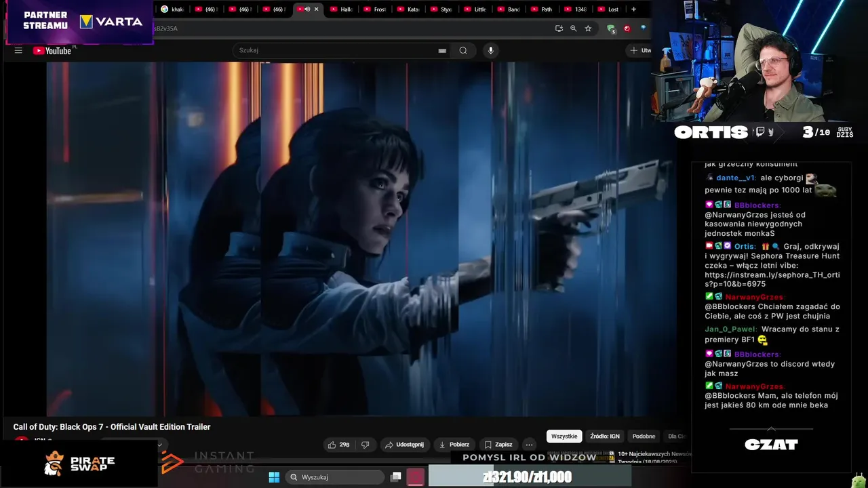
Task: Download the video with Pobierz button
Action: pos(454,445)
